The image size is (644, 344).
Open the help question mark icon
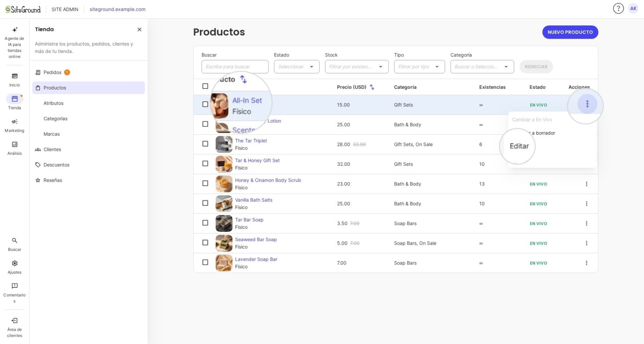[x=618, y=8]
